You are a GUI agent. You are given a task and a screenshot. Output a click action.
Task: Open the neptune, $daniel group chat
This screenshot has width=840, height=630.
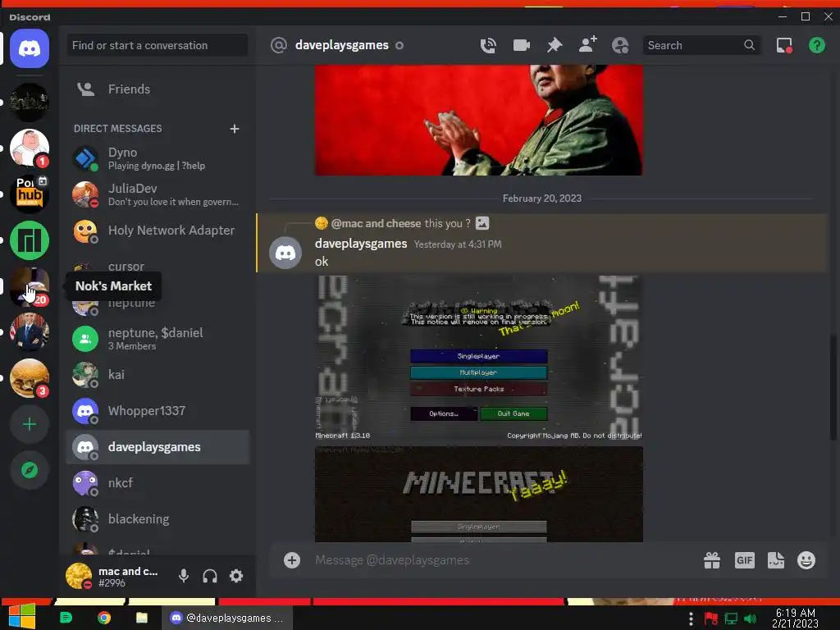pyautogui.click(x=157, y=339)
